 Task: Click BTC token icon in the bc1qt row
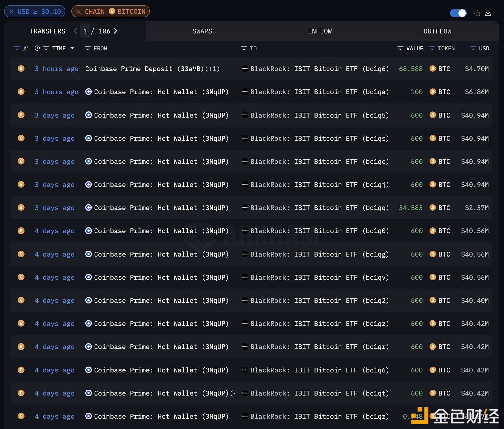point(433,393)
